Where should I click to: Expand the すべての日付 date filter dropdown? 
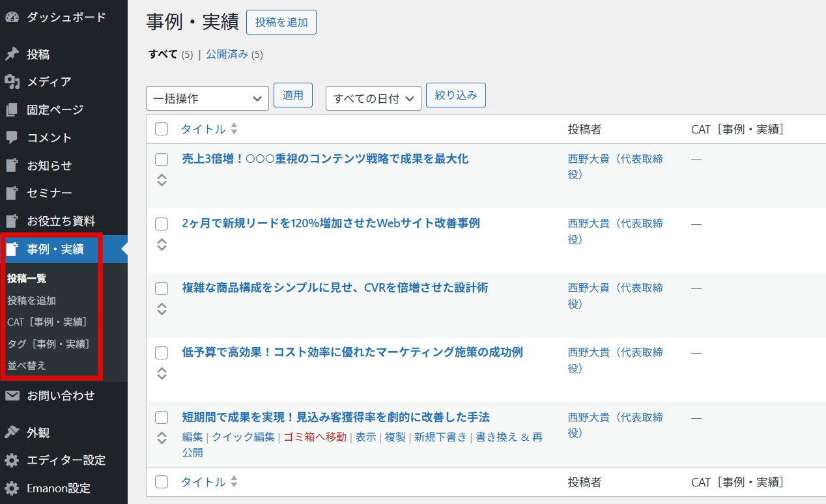[373, 98]
